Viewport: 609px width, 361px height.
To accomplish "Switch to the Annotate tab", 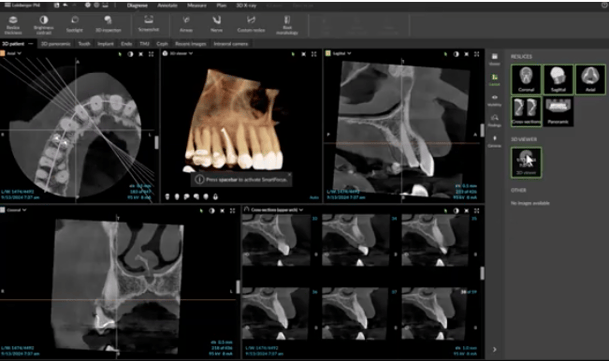I will (167, 5).
